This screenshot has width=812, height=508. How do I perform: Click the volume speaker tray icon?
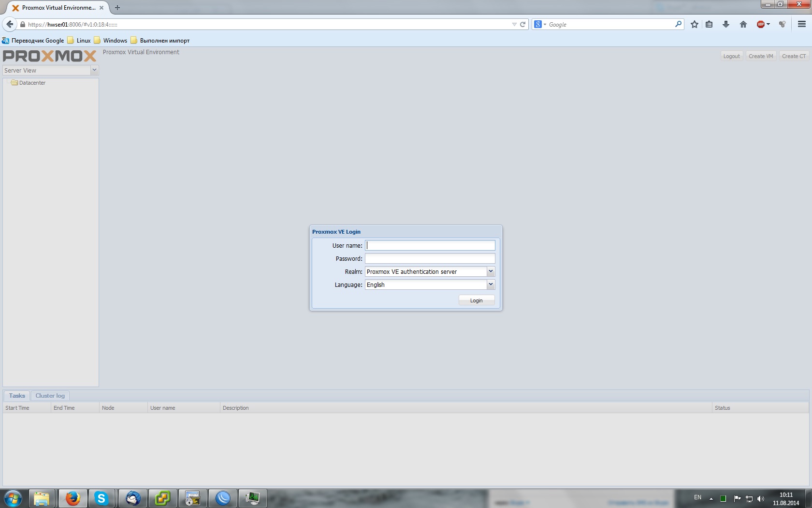pyautogui.click(x=761, y=498)
